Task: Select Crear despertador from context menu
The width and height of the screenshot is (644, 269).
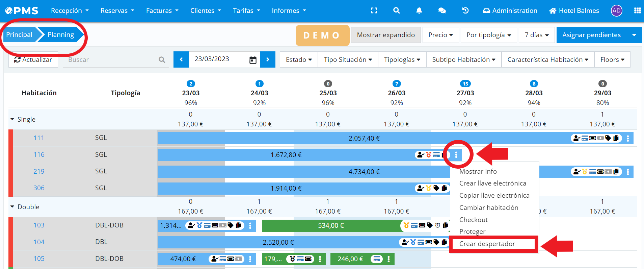Action: [x=487, y=244]
